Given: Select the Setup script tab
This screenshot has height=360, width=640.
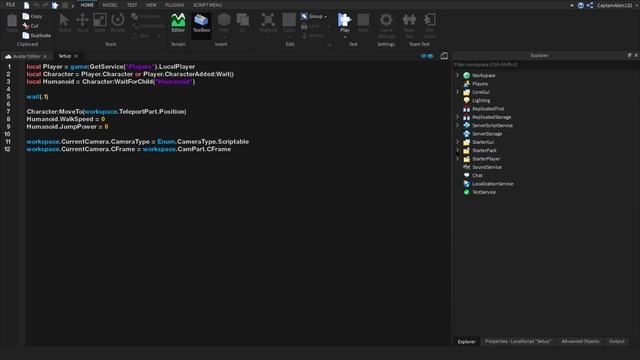Looking at the screenshot, I should point(64,56).
